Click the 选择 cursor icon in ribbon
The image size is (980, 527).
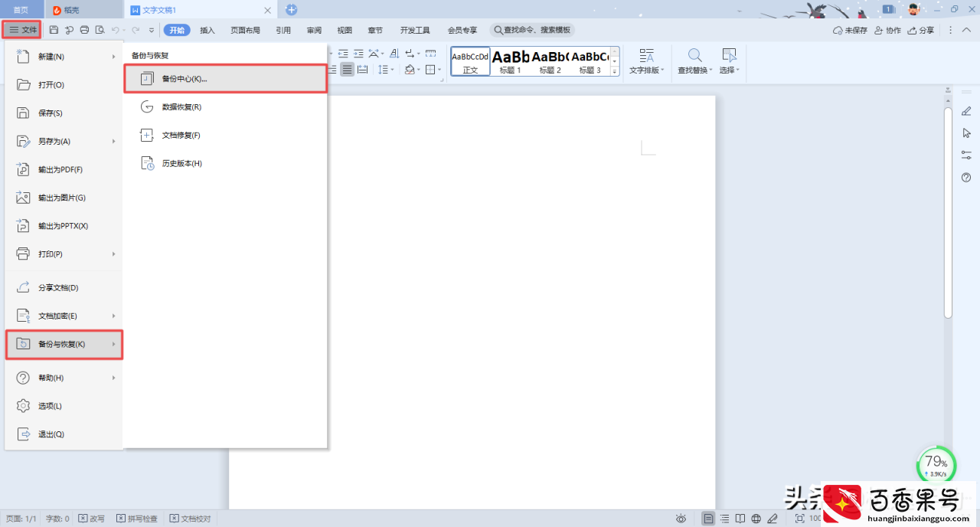729,55
